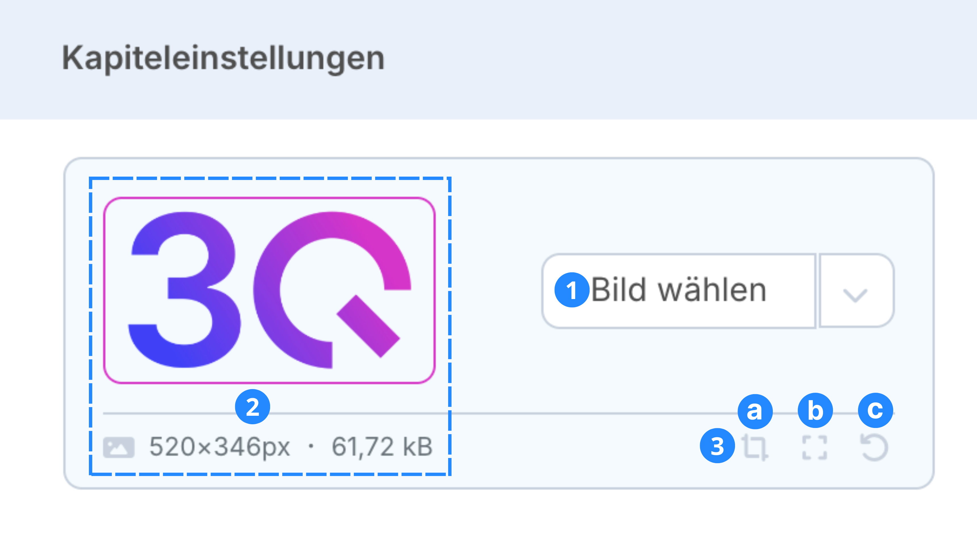This screenshot has width=977, height=560.
Task: Click the dot separator between size values
Action: 311,446
